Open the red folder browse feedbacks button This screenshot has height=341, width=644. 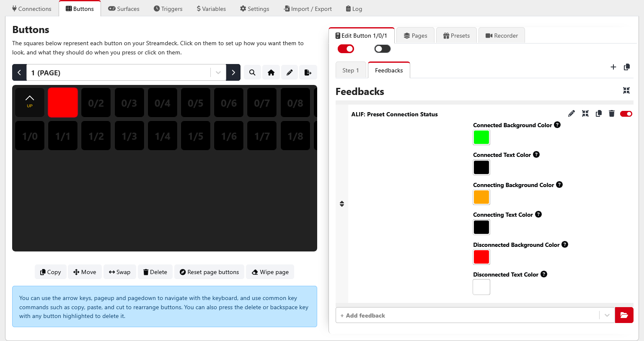point(624,315)
